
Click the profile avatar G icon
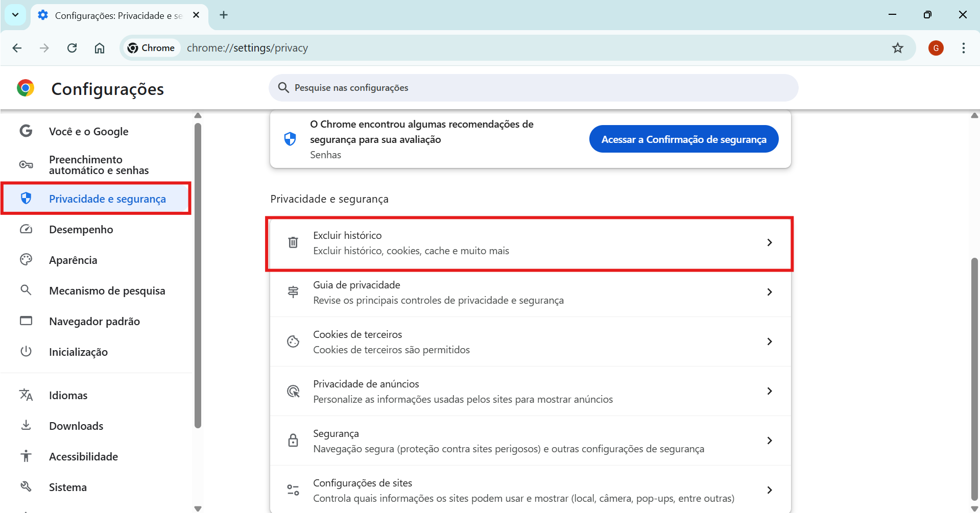[936, 48]
